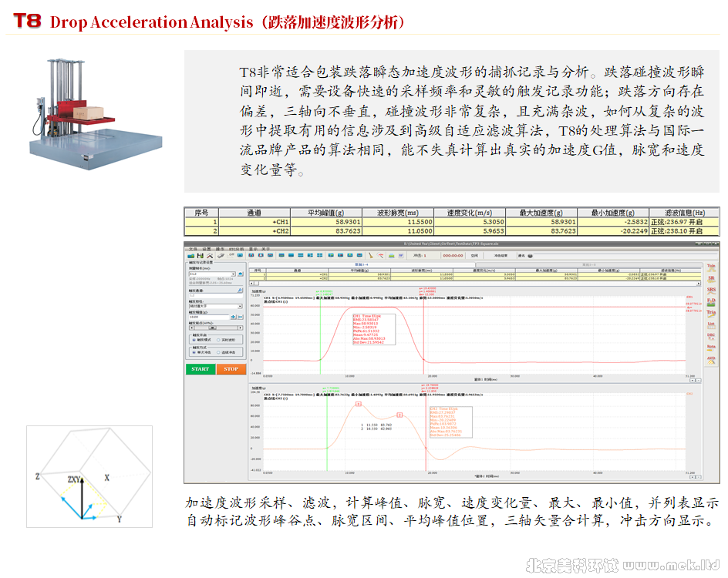Viewport: 728px width, 578px height.
Task: Select the four-pane grid layout toolbar icon
Action: 319,255
